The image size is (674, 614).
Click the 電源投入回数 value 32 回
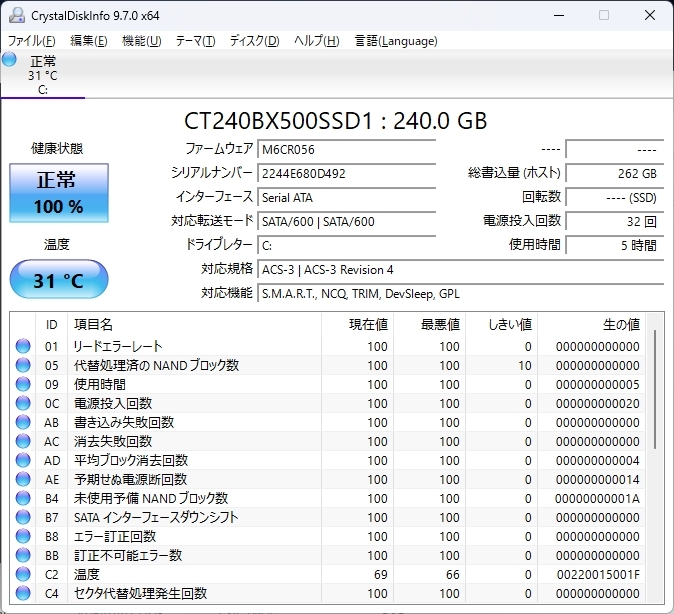coord(615,221)
